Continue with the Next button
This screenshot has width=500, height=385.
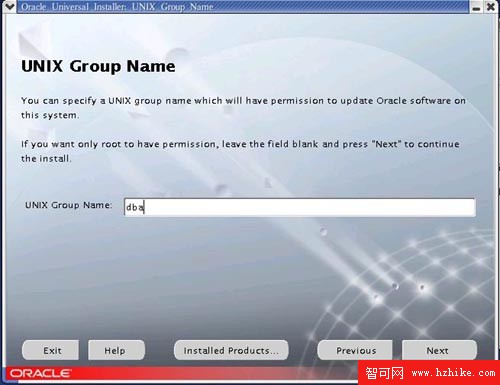pyautogui.click(x=439, y=350)
